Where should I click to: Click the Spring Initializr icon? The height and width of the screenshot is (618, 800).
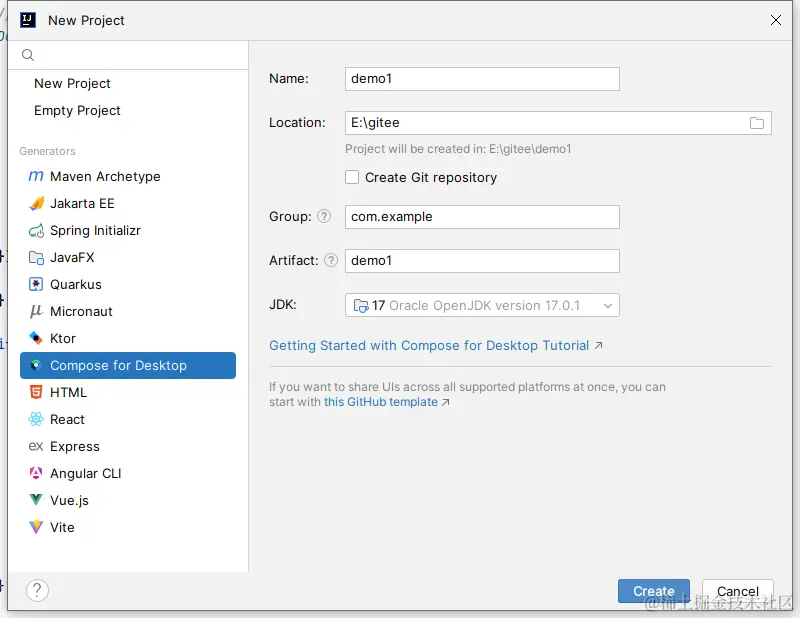(x=36, y=231)
